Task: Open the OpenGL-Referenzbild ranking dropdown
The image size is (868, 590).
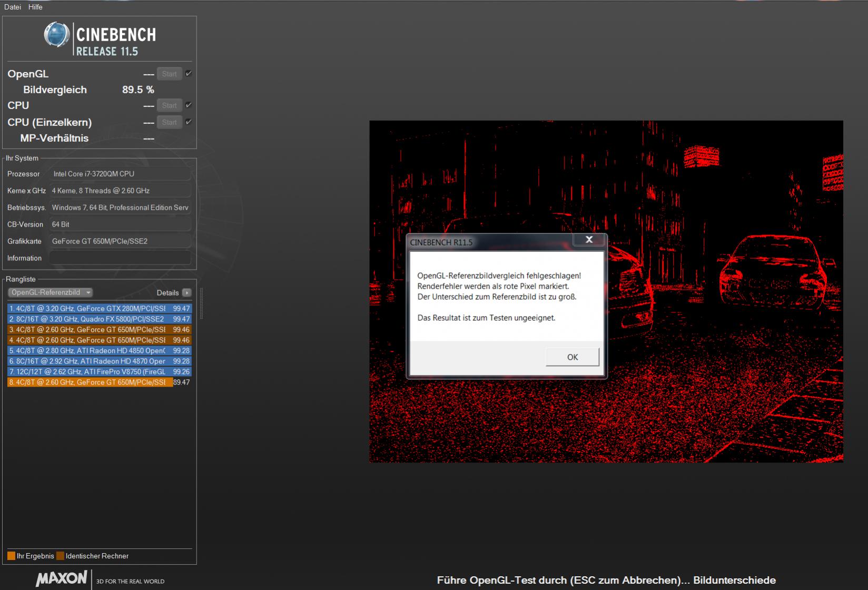Action: pos(50,292)
